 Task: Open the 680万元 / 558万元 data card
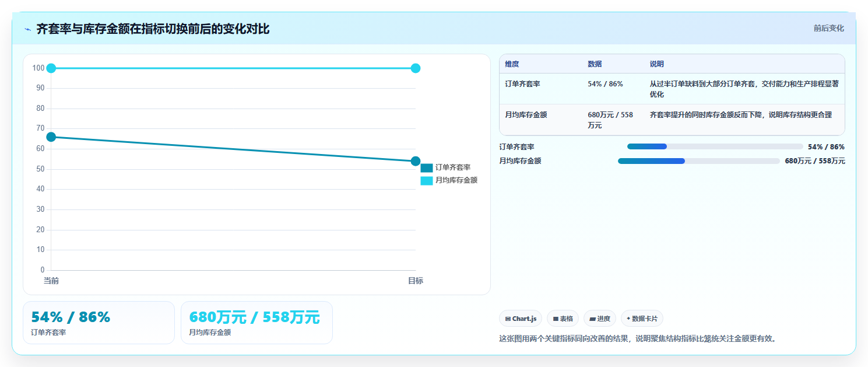point(256,323)
